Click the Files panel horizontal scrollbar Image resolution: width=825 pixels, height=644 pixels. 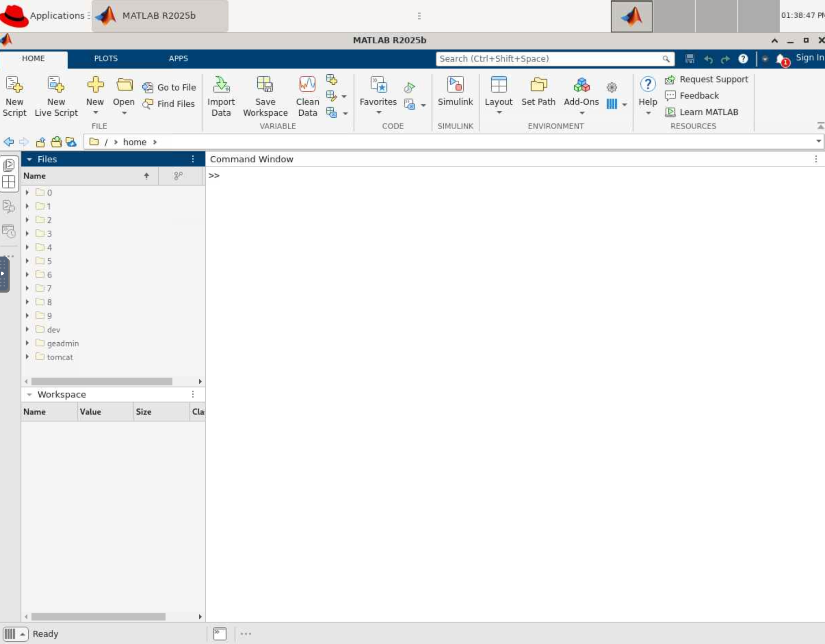pyautogui.click(x=102, y=381)
